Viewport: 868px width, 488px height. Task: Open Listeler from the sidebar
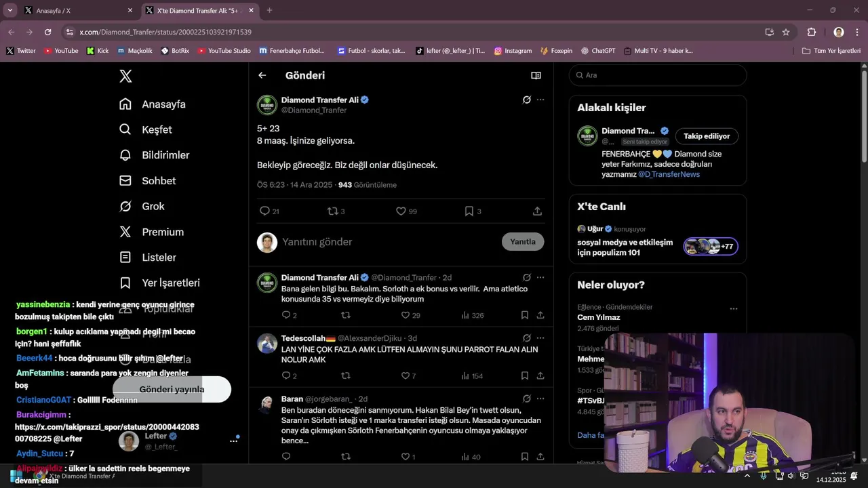pos(147,258)
